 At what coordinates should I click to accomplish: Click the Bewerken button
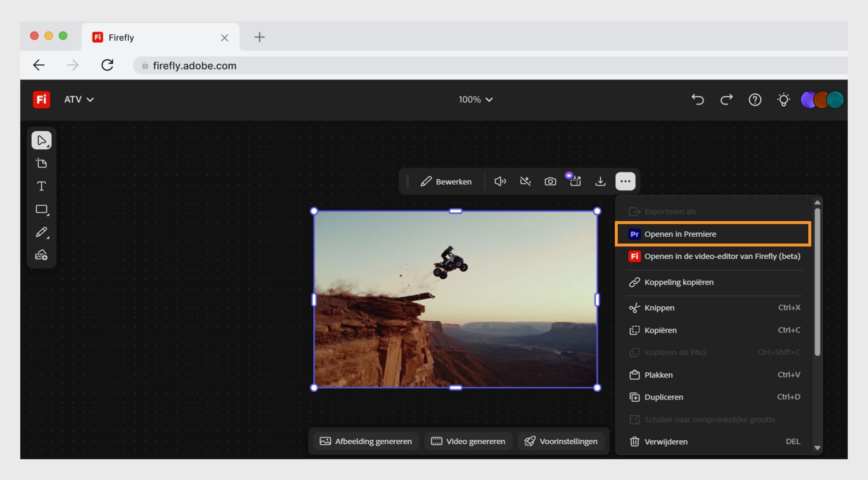pos(447,181)
